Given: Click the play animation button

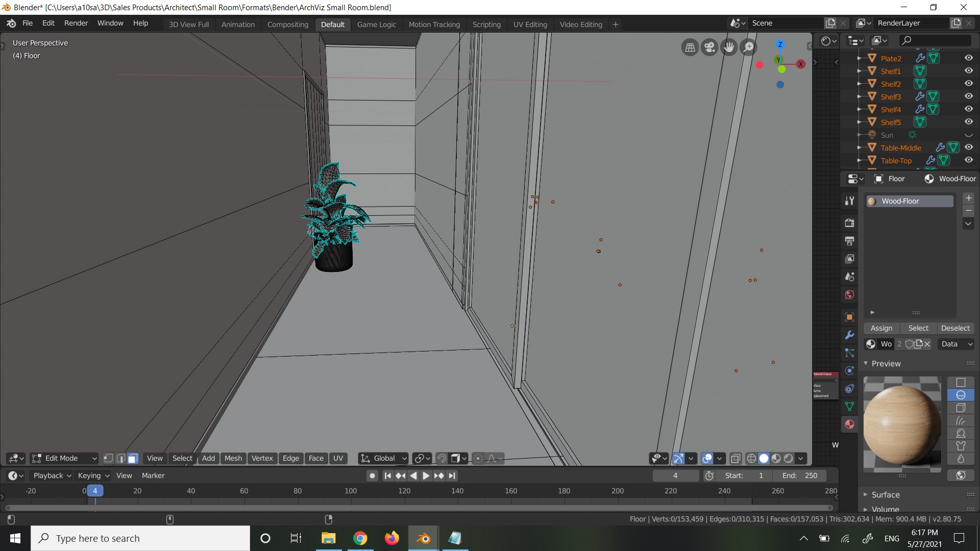Looking at the screenshot, I should 426,475.
